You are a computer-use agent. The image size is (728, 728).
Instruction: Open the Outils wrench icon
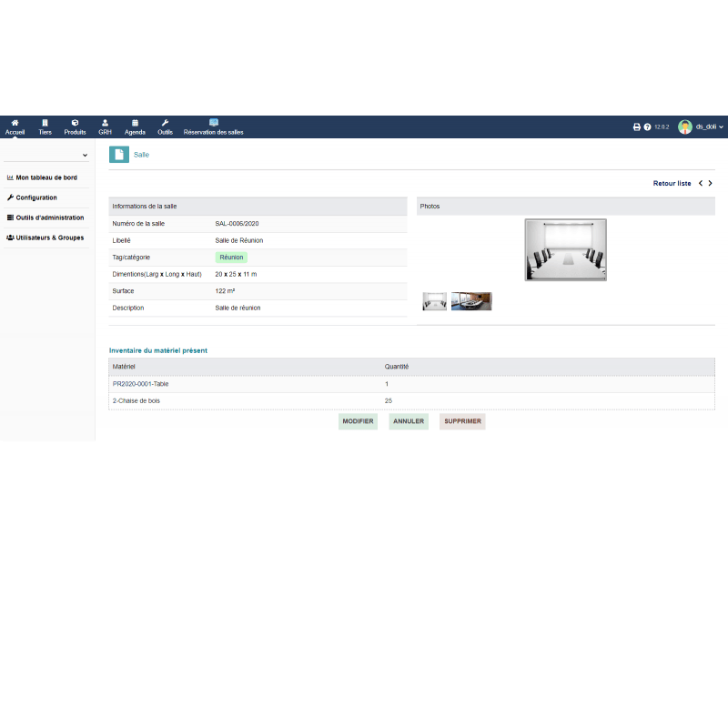click(165, 123)
